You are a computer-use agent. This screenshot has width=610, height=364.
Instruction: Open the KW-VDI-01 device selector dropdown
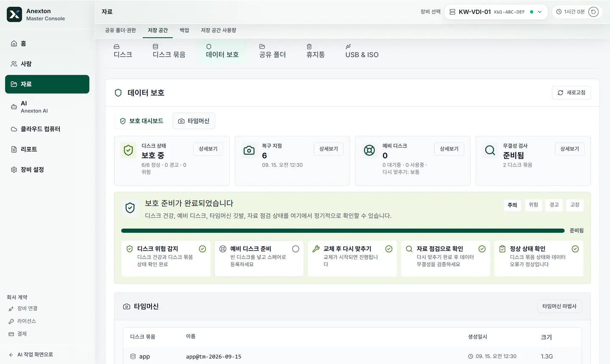[496, 12]
